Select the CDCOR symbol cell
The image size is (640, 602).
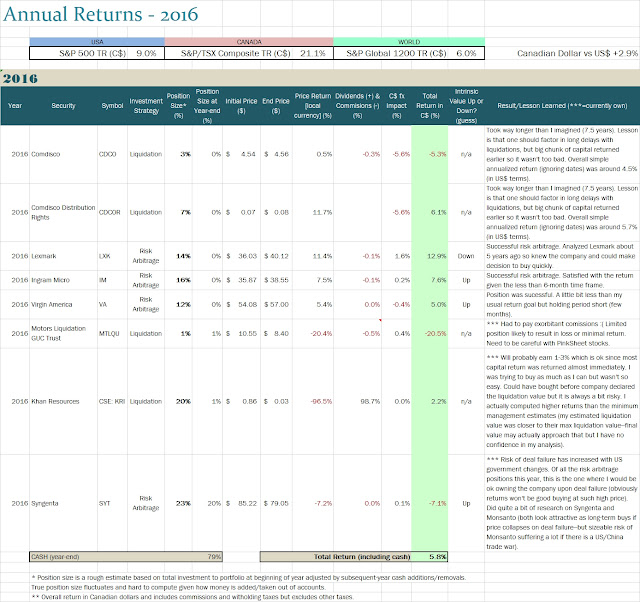[110, 212]
